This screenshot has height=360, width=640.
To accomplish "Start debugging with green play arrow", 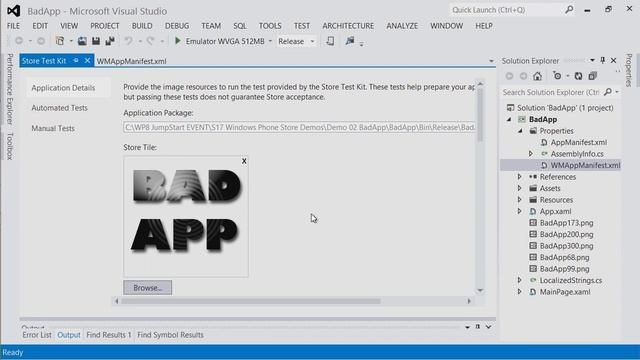I will 178,41.
